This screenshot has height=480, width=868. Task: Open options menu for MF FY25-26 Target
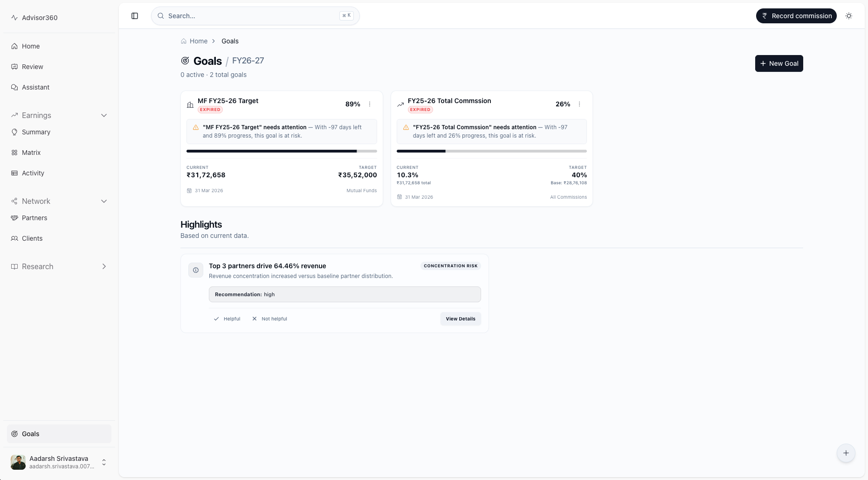(x=370, y=104)
